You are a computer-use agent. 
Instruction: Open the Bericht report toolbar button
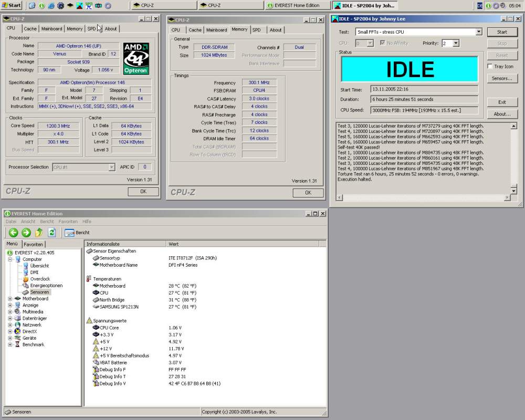pyautogui.click(x=77, y=233)
